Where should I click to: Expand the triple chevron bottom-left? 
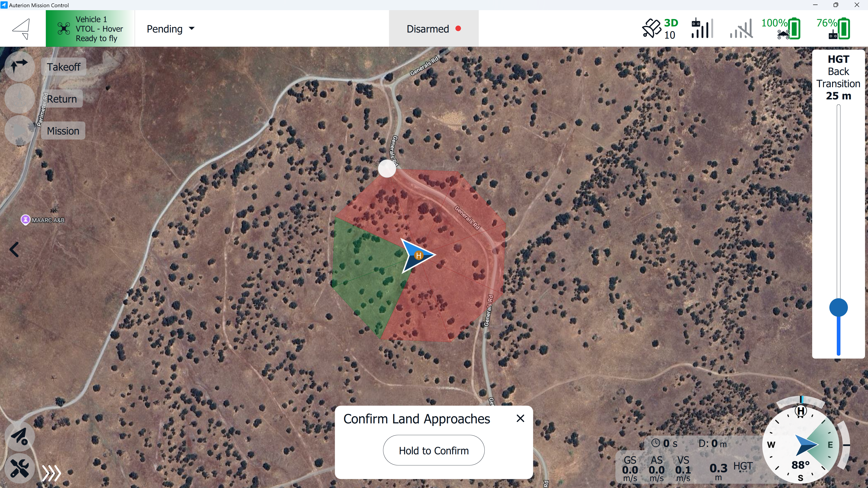[x=52, y=473]
